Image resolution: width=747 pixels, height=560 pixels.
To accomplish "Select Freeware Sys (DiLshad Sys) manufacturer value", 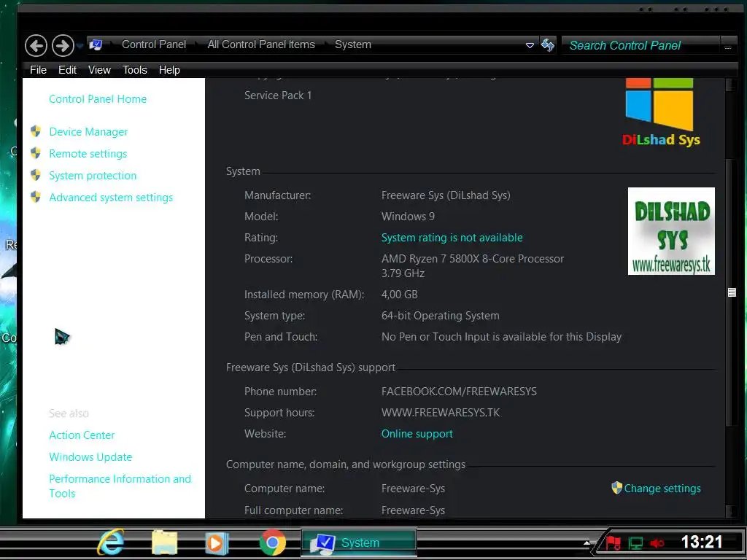I will 446,195.
